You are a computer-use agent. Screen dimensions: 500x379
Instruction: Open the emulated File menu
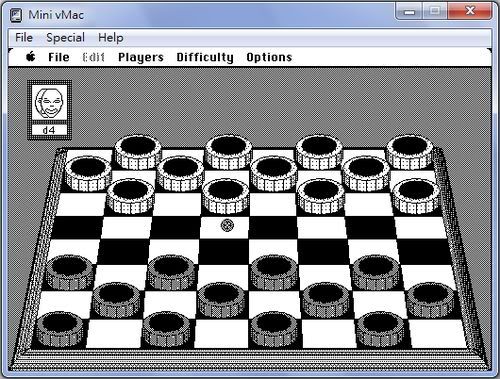tap(59, 57)
